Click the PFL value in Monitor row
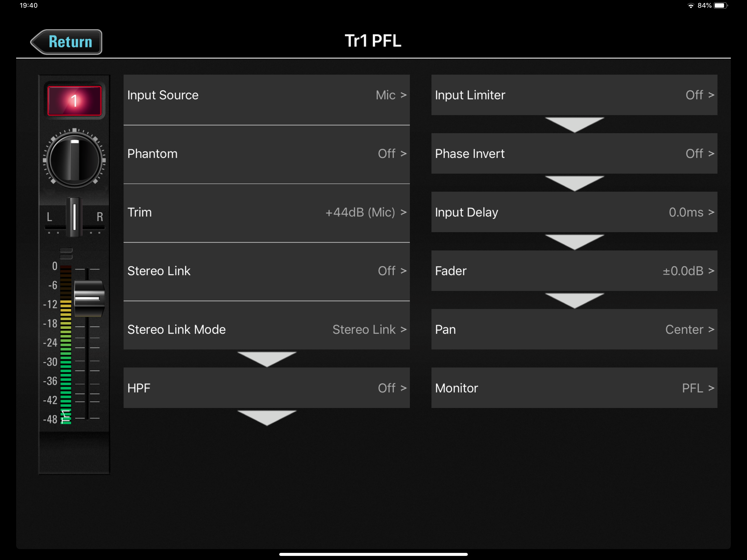Screen dimensions: 747x560 coord(692,388)
